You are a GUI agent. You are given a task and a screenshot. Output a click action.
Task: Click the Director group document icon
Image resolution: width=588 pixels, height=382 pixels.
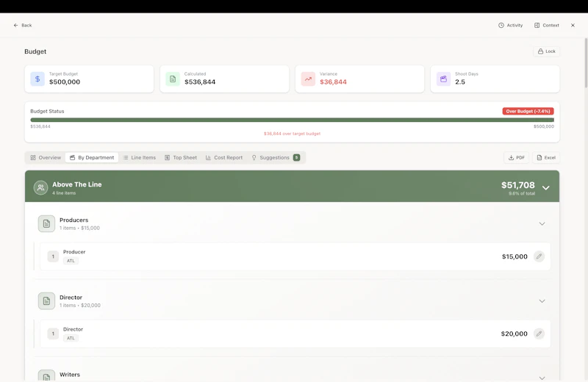click(x=46, y=301)
